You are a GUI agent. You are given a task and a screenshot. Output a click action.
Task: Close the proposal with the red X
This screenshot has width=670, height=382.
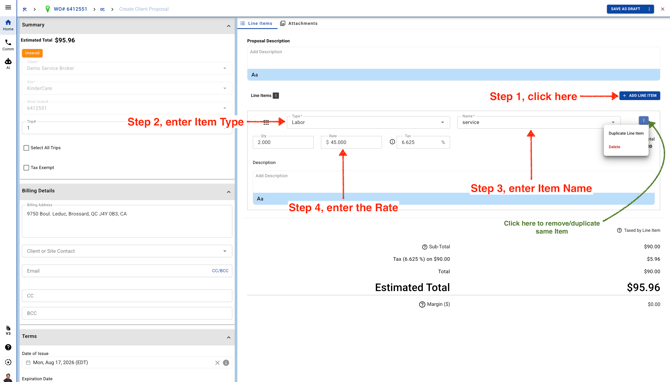tap(662, 9)
